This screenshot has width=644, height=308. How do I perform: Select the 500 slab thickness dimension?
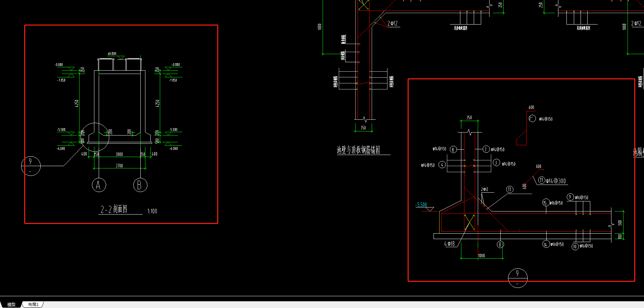tap(620, 223)
